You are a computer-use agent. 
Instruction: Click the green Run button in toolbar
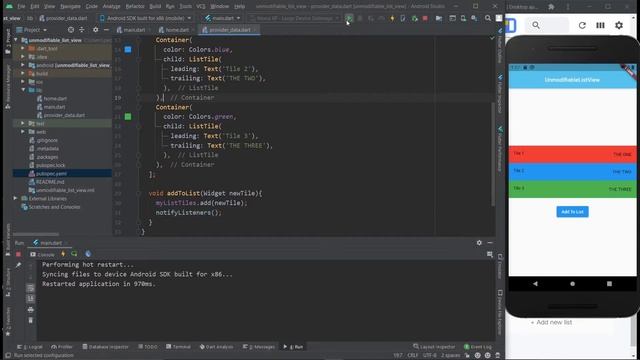349,18
